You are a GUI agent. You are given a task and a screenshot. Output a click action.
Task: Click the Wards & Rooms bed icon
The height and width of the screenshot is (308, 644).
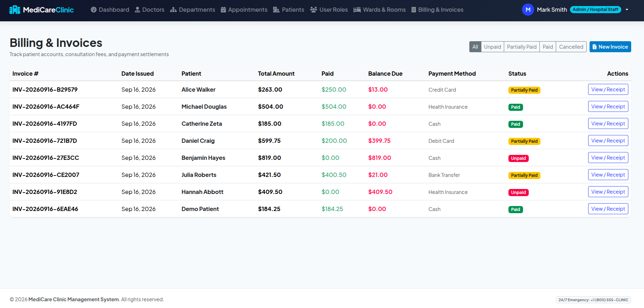click(x=357, y=10)
